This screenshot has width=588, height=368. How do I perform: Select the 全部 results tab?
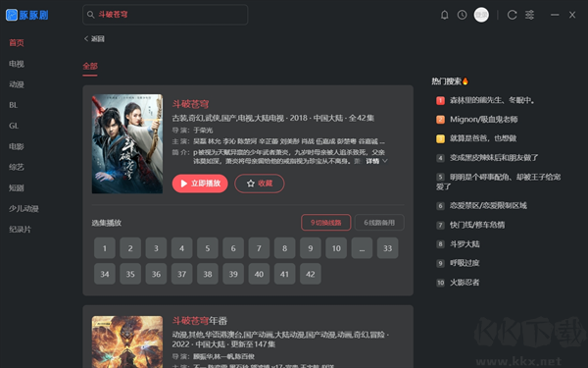pyautogui.click(x=90, y=67)
